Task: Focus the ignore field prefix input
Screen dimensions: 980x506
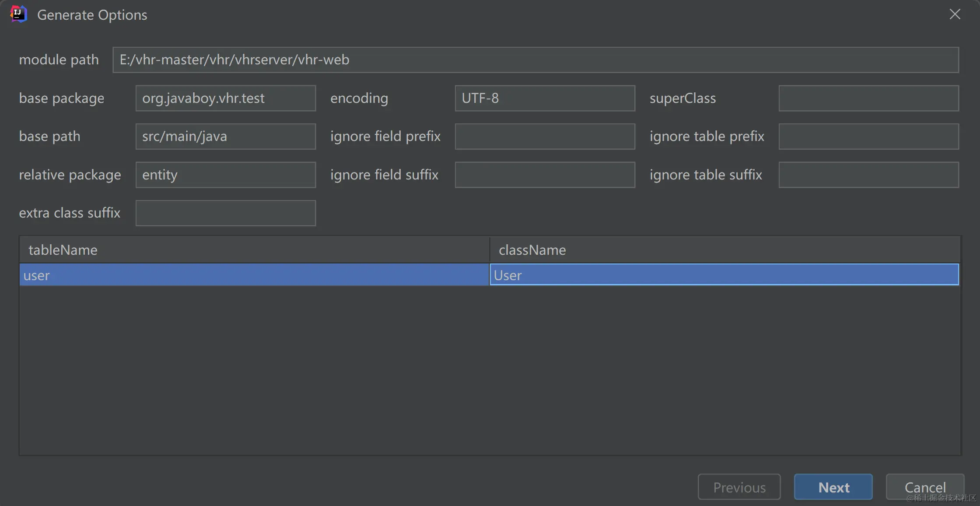Action: (545, 137)
